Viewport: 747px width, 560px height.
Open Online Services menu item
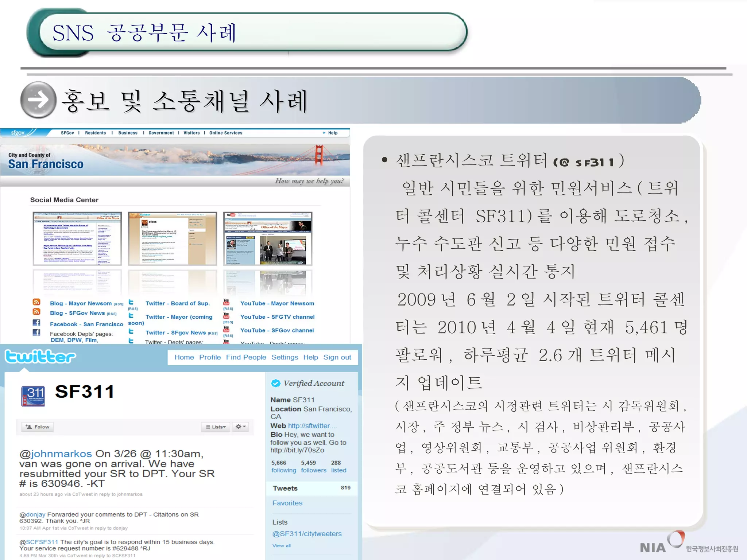pyautogui.click(x=226, y=133)
